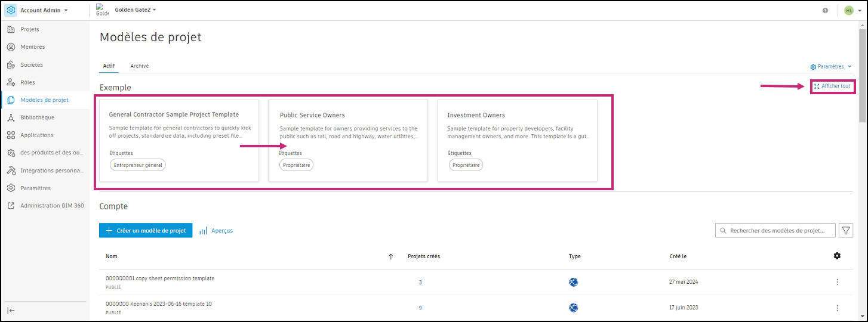
Task: Click the template search input field
Action: click(775, 231)
